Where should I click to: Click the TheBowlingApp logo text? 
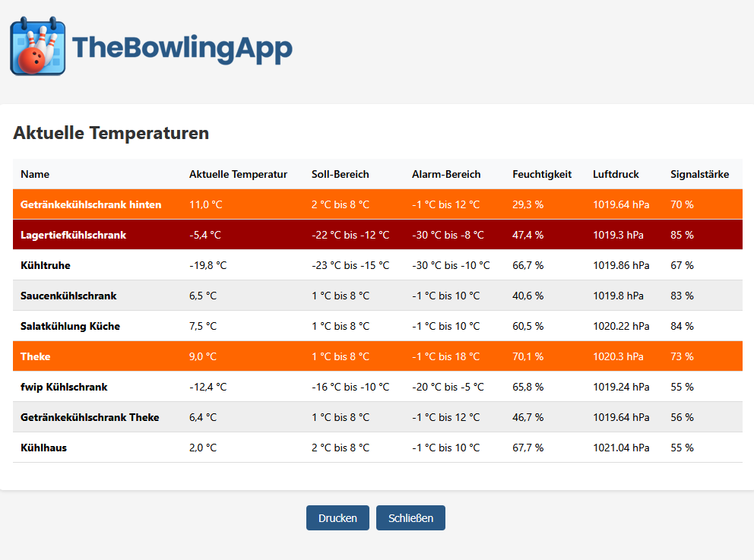click(x=182, y=48)
